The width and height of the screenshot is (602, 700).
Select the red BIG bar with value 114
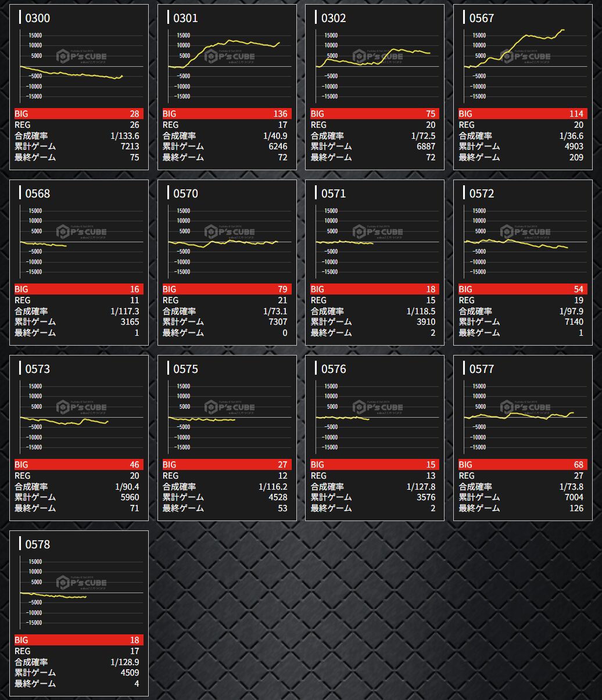(522, 114)
